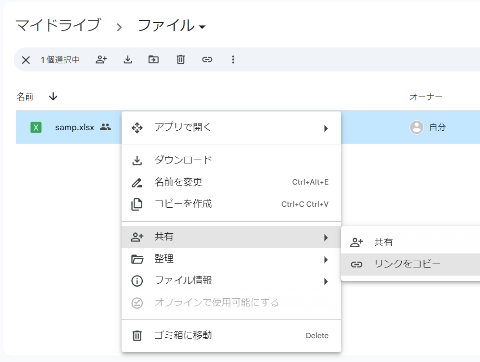Click the owner avatar icon for 自分
The image size is (480, 362).
[416, 127]
